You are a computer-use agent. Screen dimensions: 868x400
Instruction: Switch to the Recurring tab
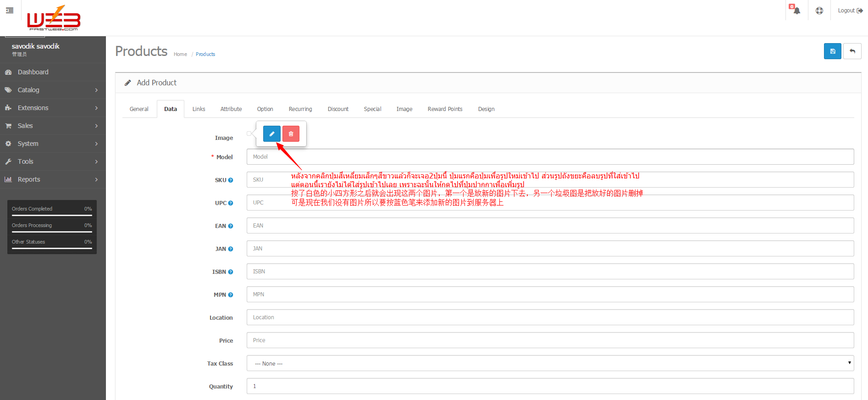point(300,109)
